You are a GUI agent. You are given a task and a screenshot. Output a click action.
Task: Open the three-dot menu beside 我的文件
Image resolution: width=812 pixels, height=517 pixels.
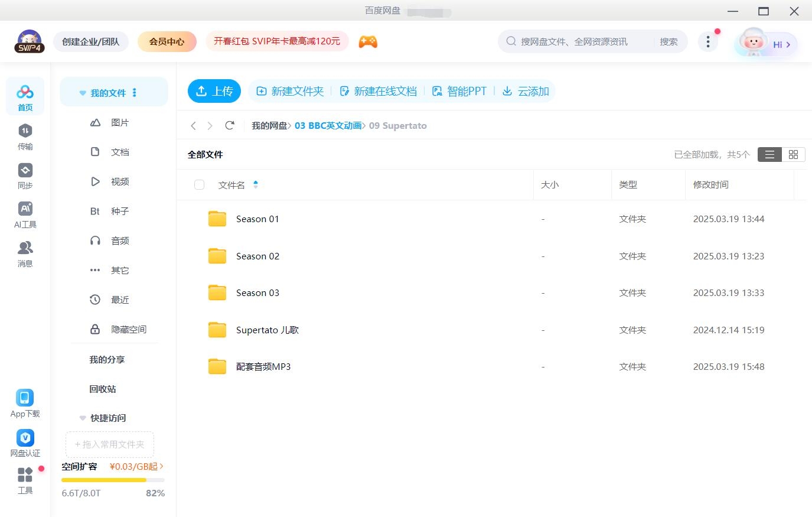(135, 93)
